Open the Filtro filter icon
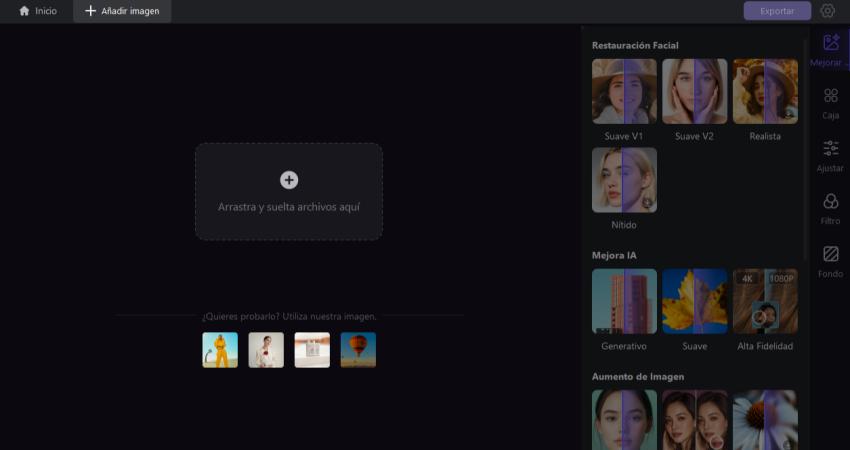Screen dimensions: 850x450 (x=830, y=202)
